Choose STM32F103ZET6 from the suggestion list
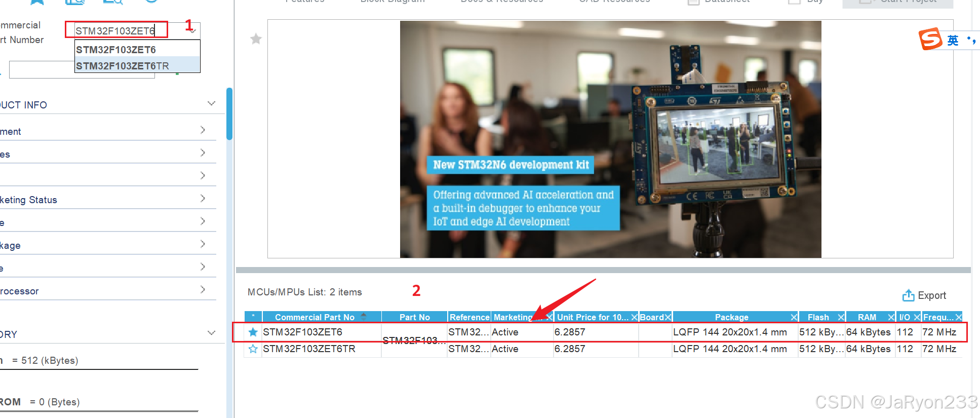Image resolution: width=980 pixels, height=418 pixels. pyautogui.click(x=116, y=50)
